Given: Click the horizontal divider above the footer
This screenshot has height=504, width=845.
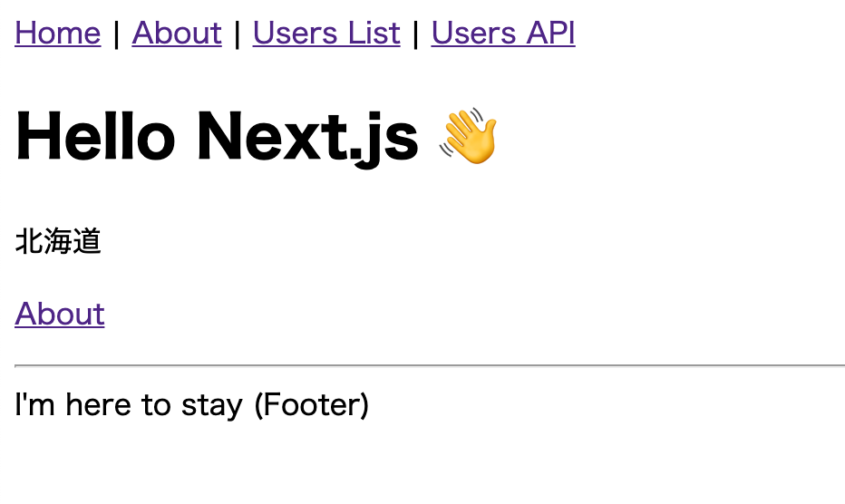Looking at the screenshot, I should coord(430,365).
